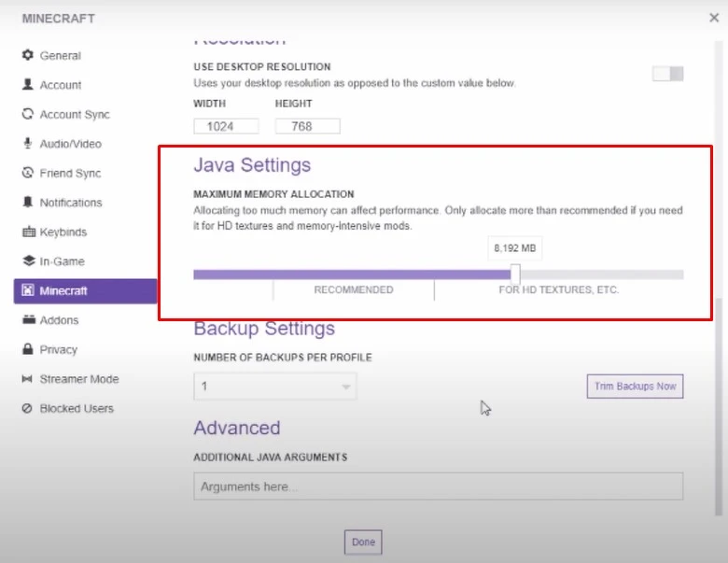Click the FOR HD TEXTURES, ETC. label
Screen dimensions: 728x563
(x=558, y=289)
